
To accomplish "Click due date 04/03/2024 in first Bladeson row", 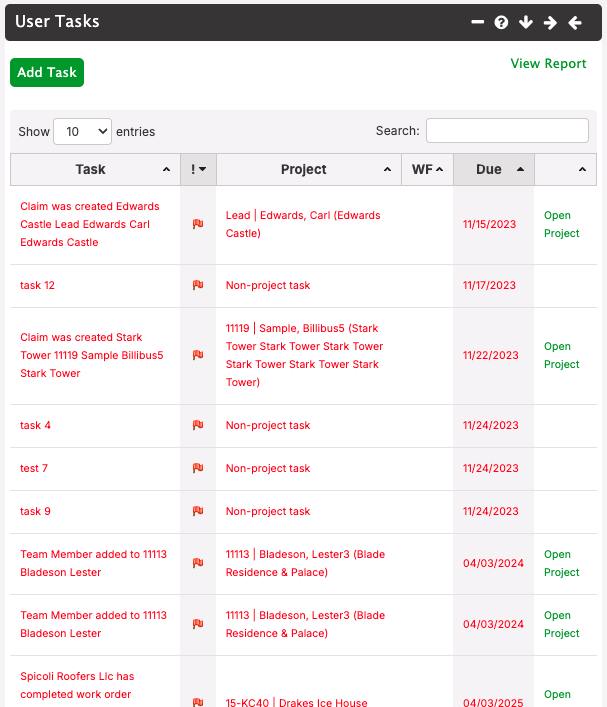I will pyautogui.click(x=493, y=563).
